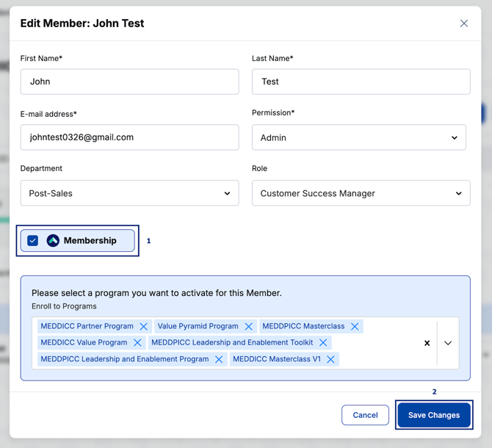Remove MEDDICC Masterclass V1 tag
Screen dimensions: 492x448
tap(331, 360)
